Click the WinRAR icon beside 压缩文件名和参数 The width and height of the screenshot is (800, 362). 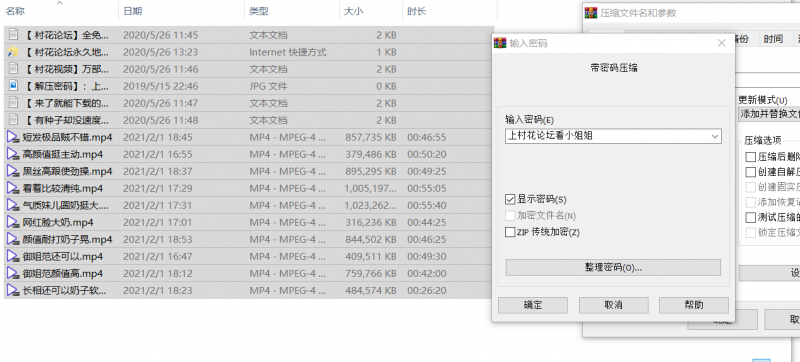591,13
